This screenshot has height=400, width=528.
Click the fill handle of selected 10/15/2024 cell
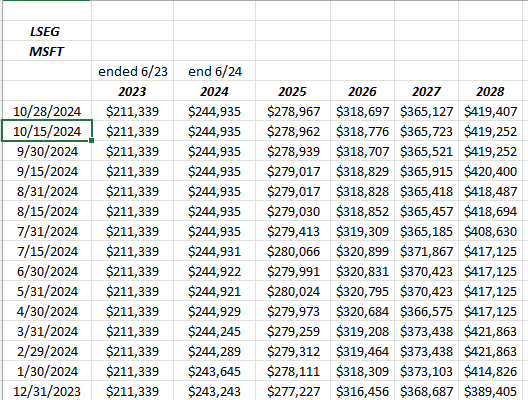point(92,140)
